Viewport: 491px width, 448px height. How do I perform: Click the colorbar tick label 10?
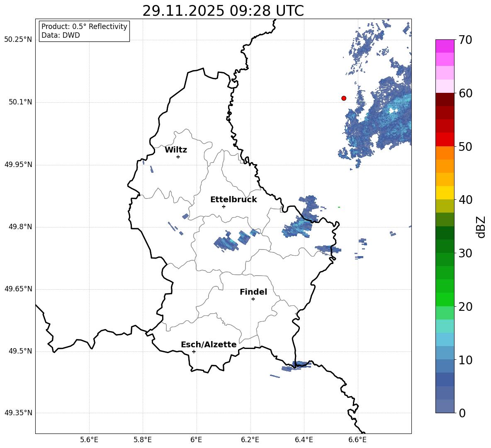[x=465, y=360]
